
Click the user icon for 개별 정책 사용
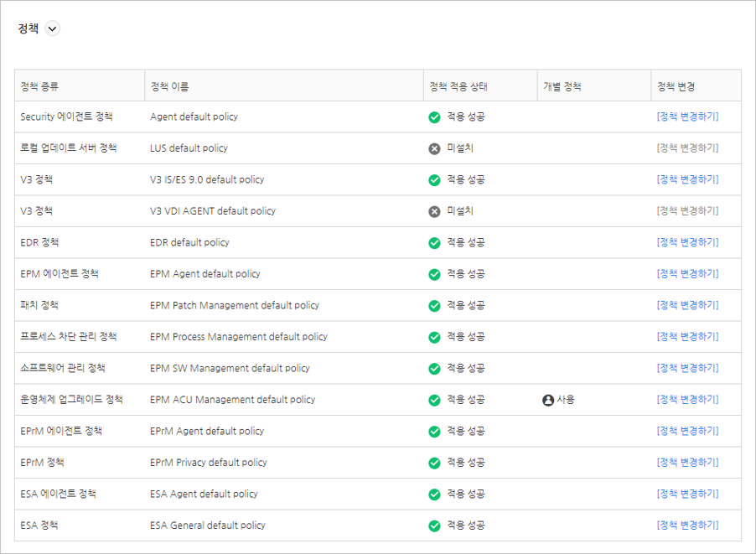(x=548, y=400)
